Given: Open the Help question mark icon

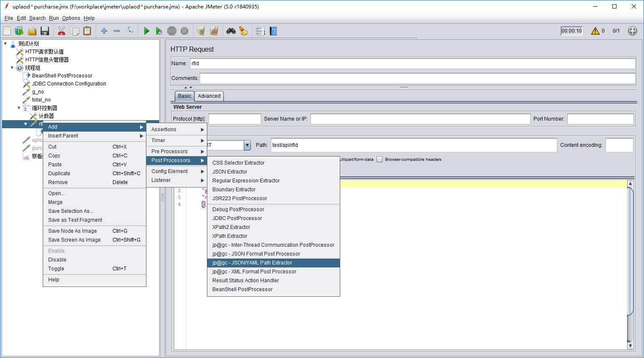Looking at the screenshot, I should pyautogui.click(x=273, y=31).
